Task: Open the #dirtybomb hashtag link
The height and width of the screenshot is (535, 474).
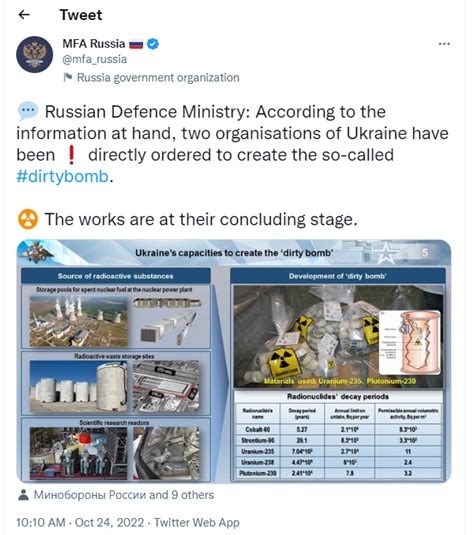Action: tap(62, 177)
